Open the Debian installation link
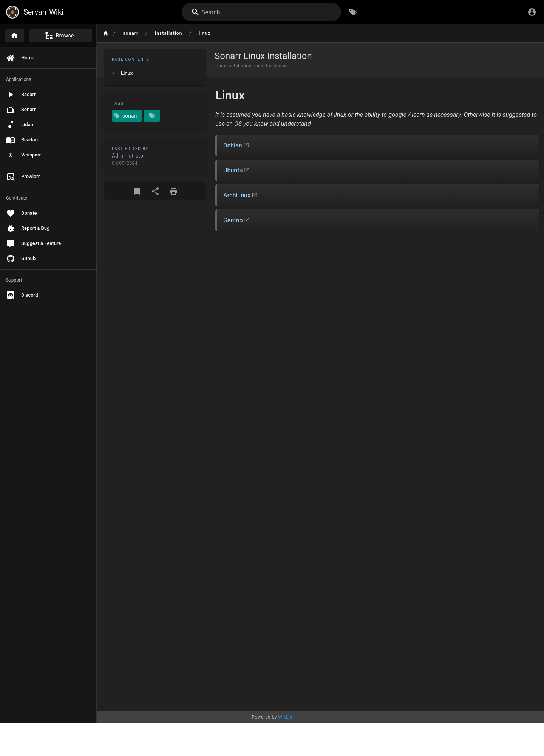544x756 pixels. click(x=233, y=146)
